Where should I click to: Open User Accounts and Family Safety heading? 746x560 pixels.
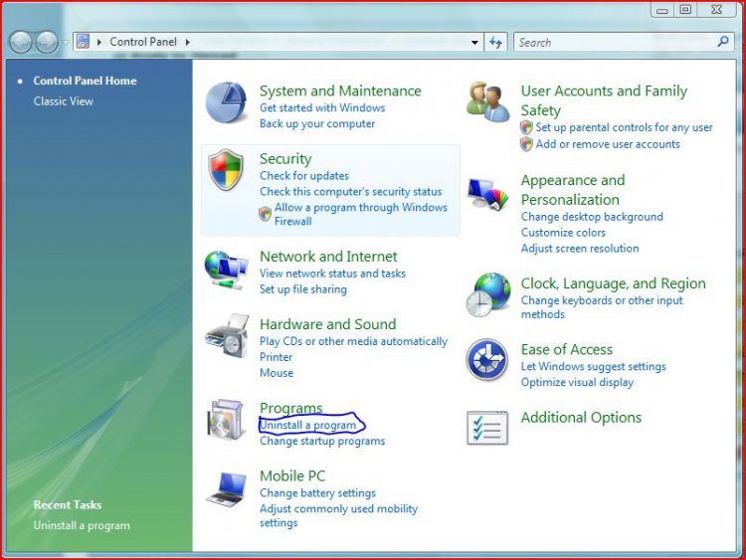pos(604,100)
